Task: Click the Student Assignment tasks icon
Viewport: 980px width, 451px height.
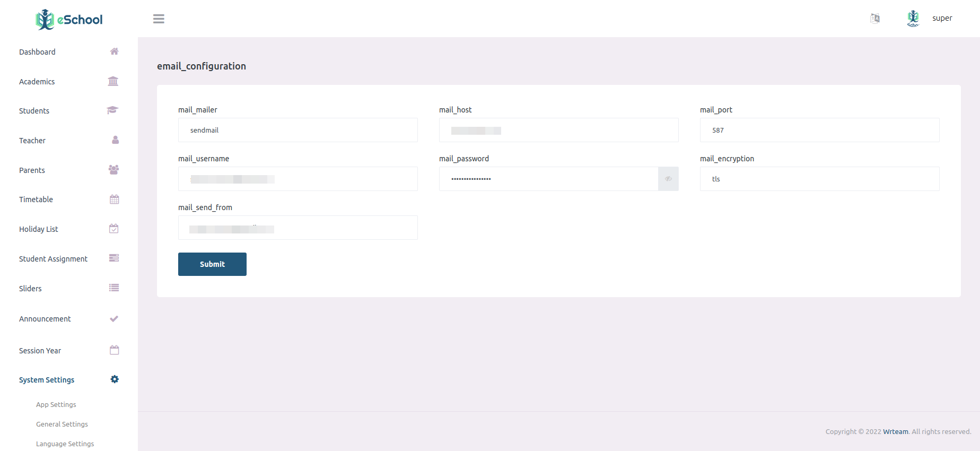Action: [x=113, y=258]
